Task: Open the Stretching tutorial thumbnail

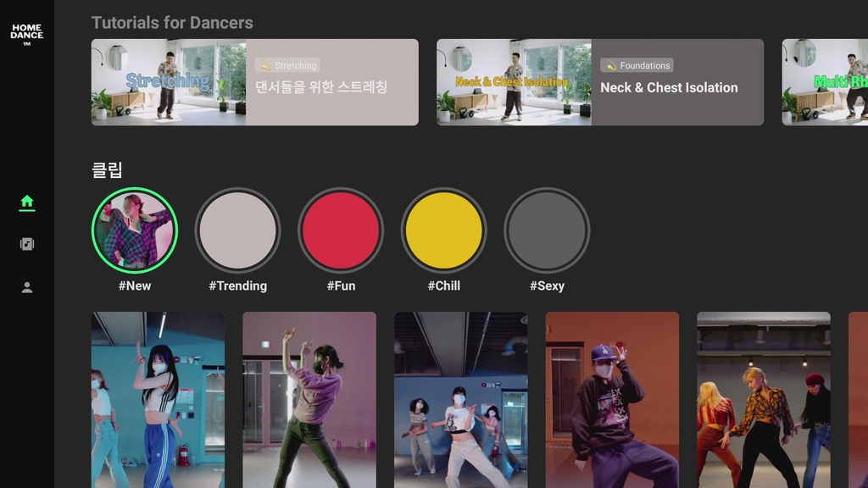Action: pos(169,82)
